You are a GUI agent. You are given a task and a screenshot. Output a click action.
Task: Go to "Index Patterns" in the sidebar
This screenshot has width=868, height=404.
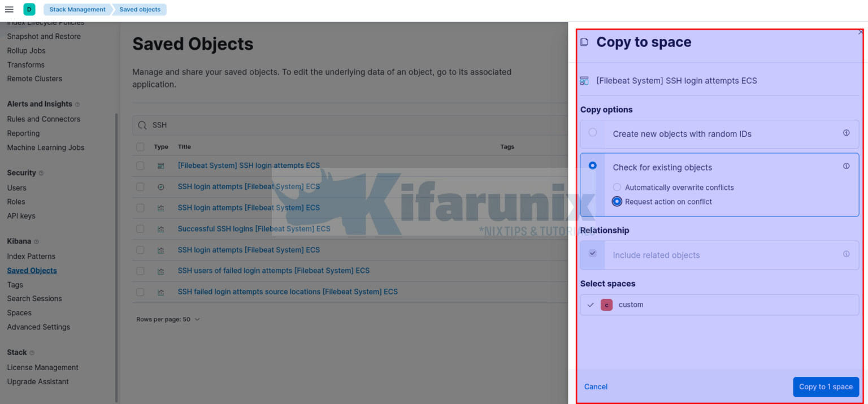click(30, 256)
